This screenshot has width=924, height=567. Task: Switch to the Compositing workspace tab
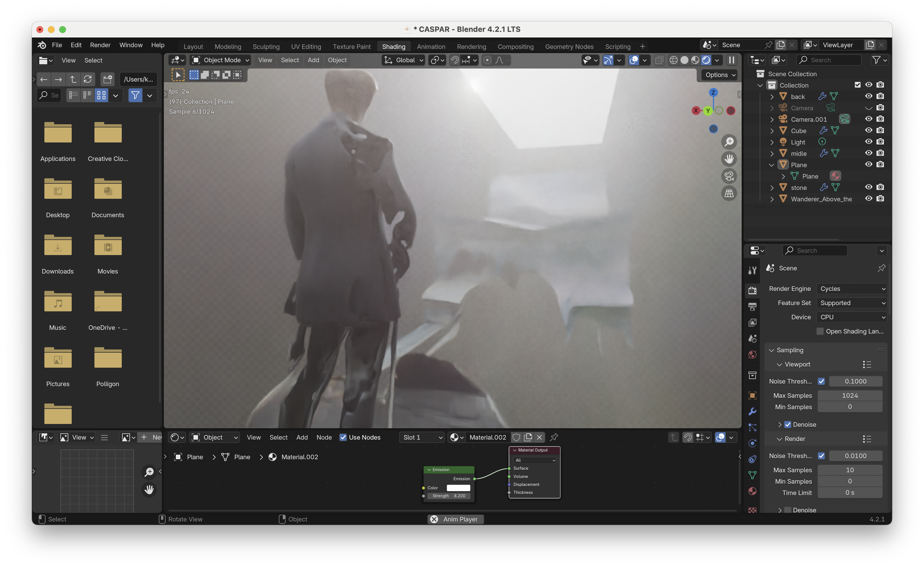coord(515,47)
